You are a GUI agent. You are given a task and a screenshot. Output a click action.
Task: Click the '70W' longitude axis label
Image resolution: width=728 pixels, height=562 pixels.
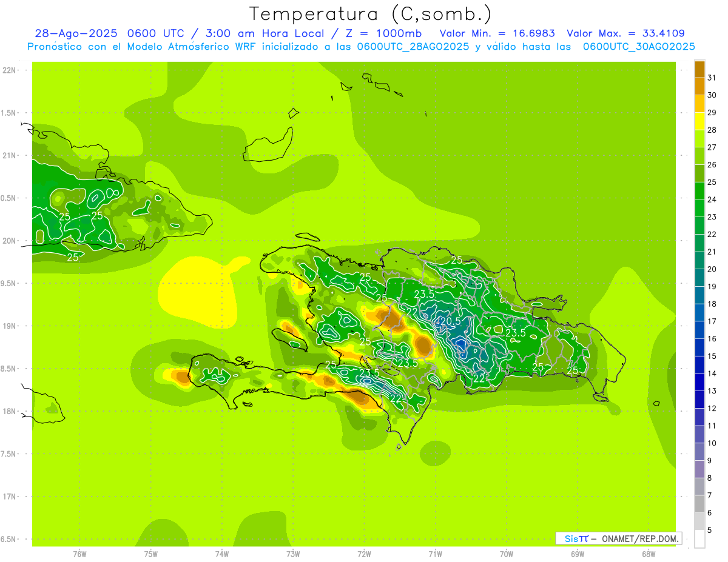coord(507,554)
